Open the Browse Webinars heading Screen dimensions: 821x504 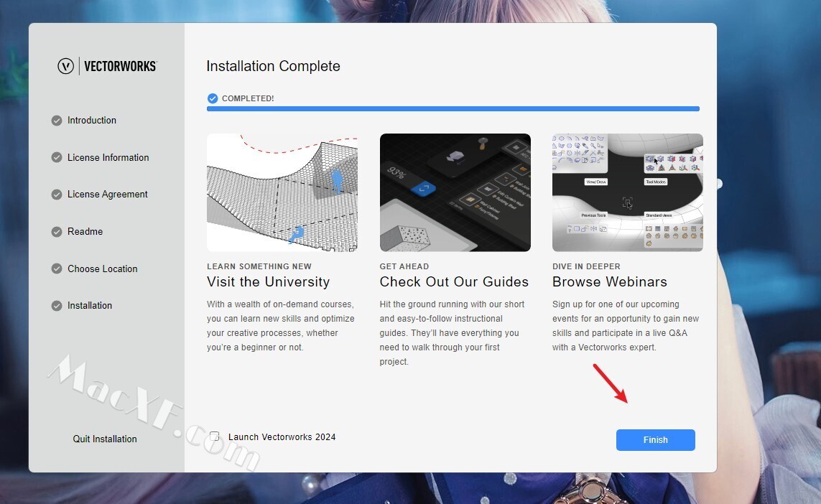point(610,281)
